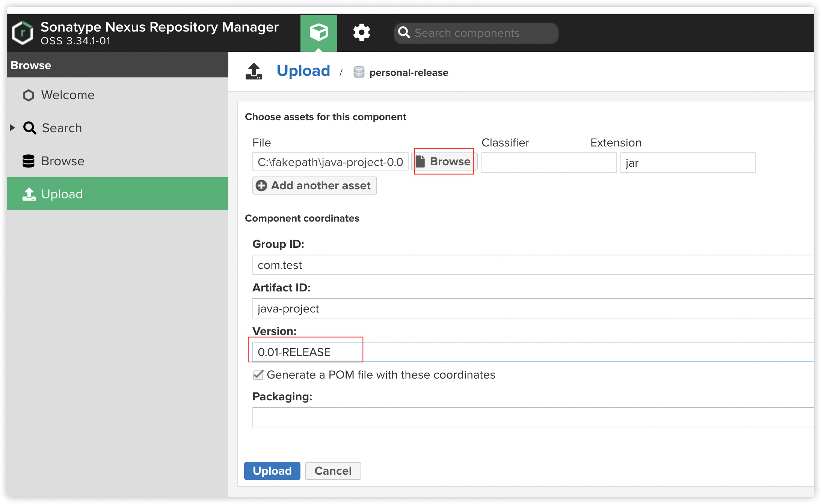Click the OSS 3.34.1-01 version text

tap(75, 41)
